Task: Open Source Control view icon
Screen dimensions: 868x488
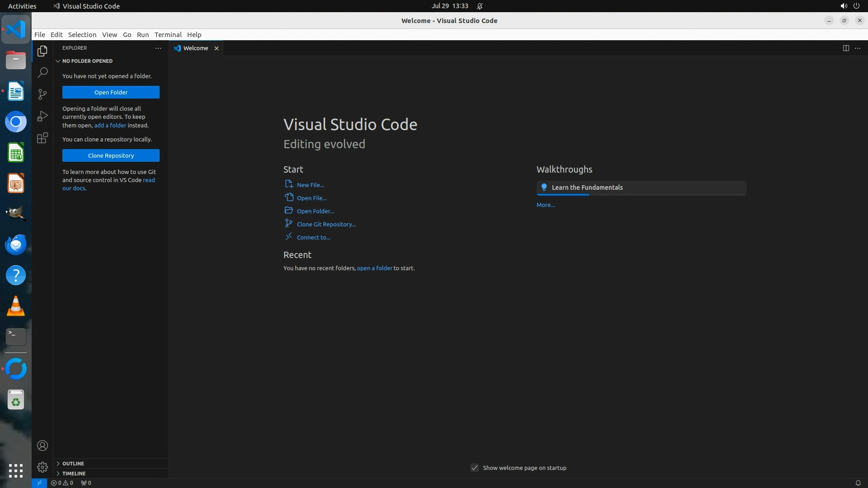Action: click(x=42, y=94)
